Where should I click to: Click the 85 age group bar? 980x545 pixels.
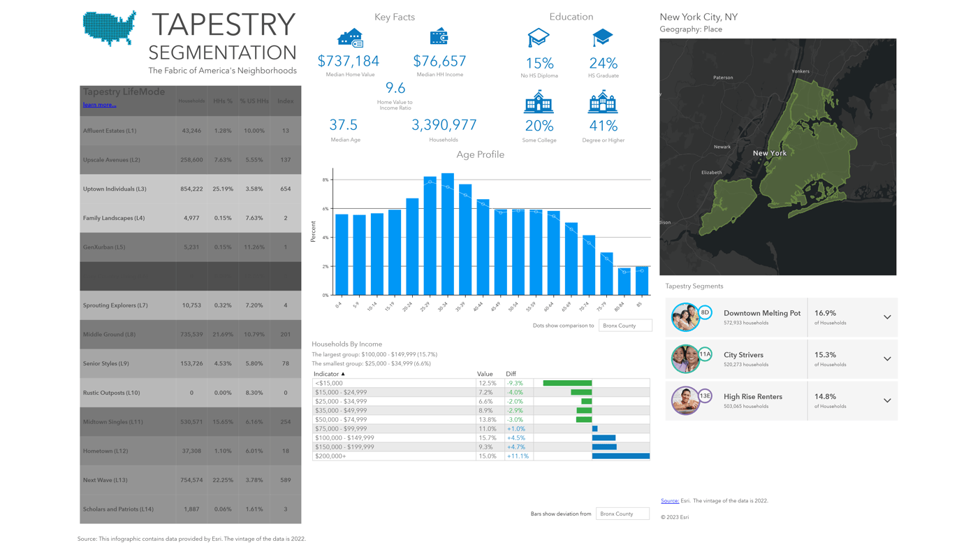pos(642,280)
